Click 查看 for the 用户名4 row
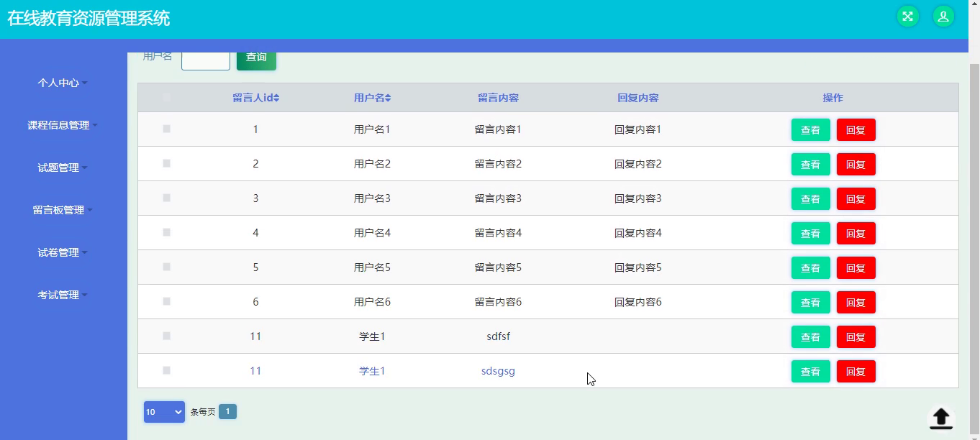Screen dimensions: 980x440 810,234
